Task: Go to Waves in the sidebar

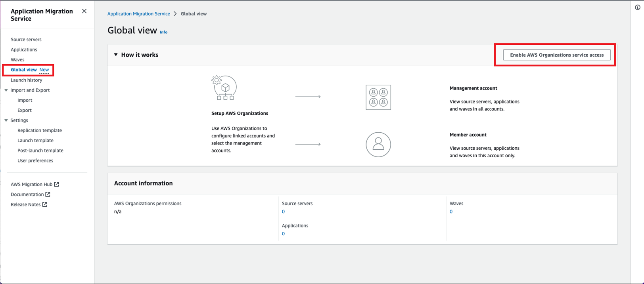Action: pyautogui.click(x=17, y=60)
